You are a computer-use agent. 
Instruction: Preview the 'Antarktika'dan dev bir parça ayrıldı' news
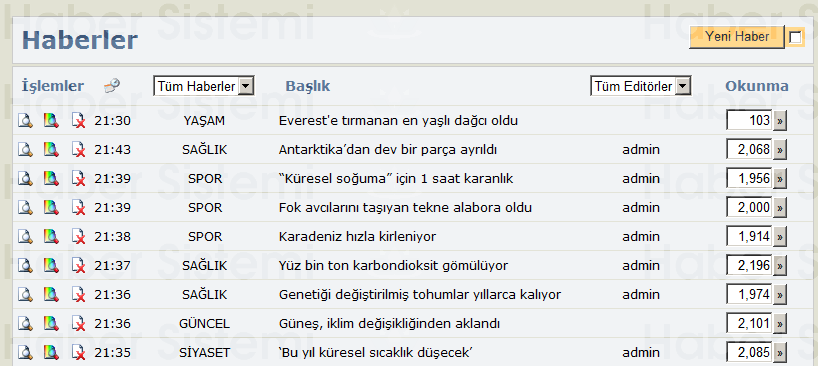click(x=25, y=150)
